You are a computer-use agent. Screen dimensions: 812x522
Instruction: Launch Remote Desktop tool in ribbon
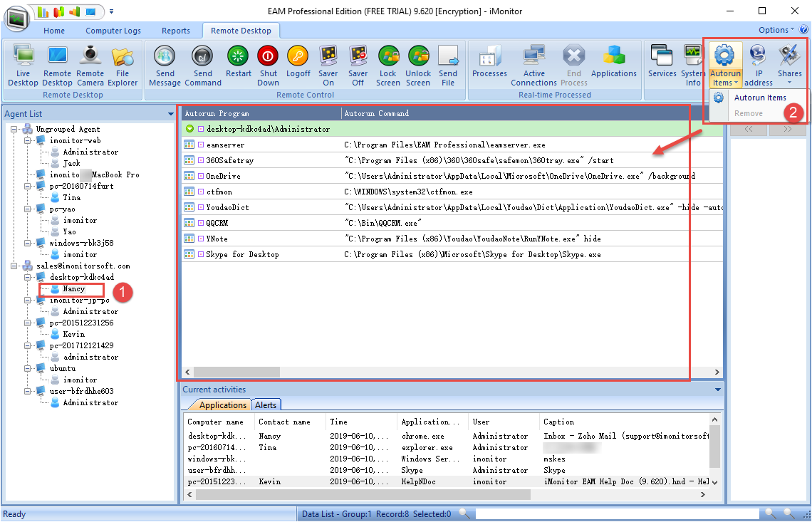(57, 66)
